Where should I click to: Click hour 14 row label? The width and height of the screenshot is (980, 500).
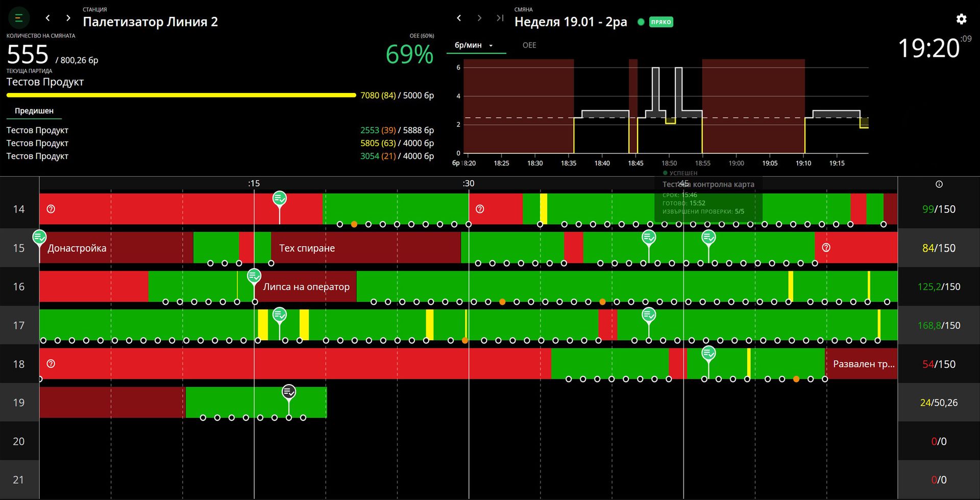(x=19, y=209)
